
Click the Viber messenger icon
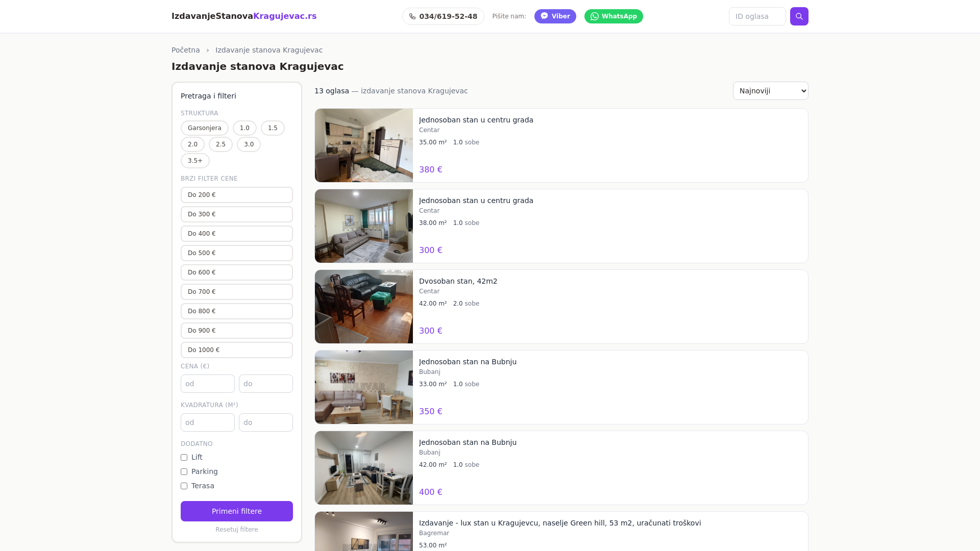(x=545, y=16)
